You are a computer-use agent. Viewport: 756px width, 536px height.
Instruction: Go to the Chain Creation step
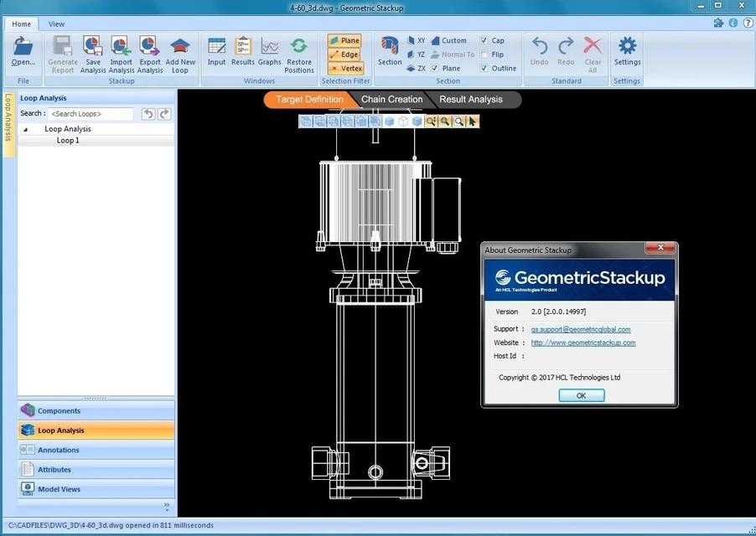pos(391,100)
